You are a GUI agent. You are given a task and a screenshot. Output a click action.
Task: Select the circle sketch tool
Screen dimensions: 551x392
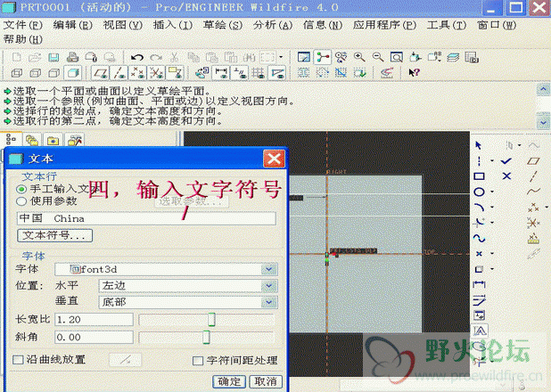(479, 192)
